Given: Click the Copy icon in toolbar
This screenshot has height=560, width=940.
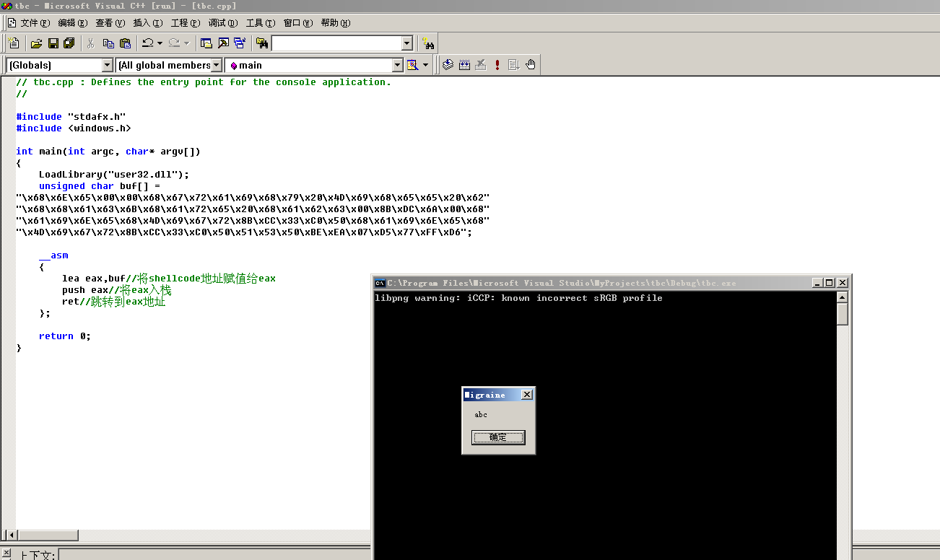Looking at the screenshot, I should point(108,43).
